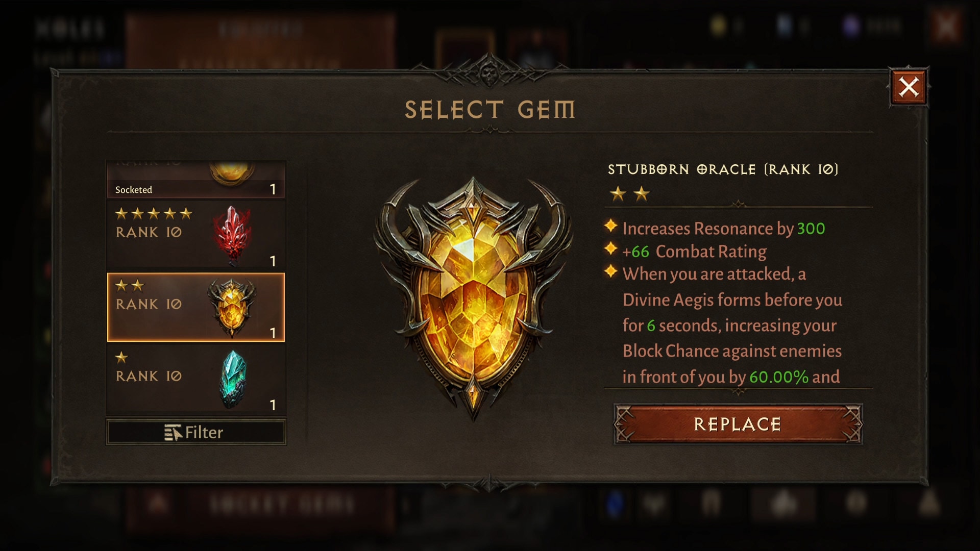
Task: Click the skull ornament atop the dialog
Action: (x=489, y=72)
